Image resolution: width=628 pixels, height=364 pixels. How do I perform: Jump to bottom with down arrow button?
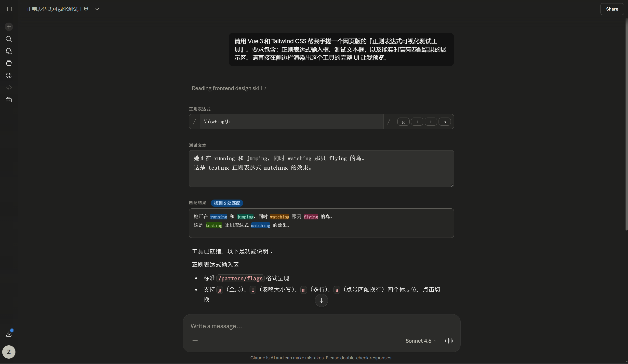(x=321, y=300)
